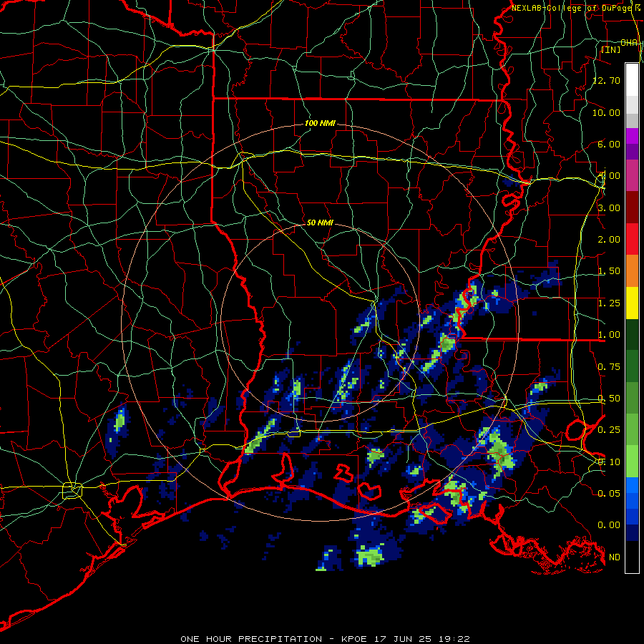Viewport: 644px width, 644px height.
Task: Click the dark red swatch near 3.00
Action: [632, 208]
